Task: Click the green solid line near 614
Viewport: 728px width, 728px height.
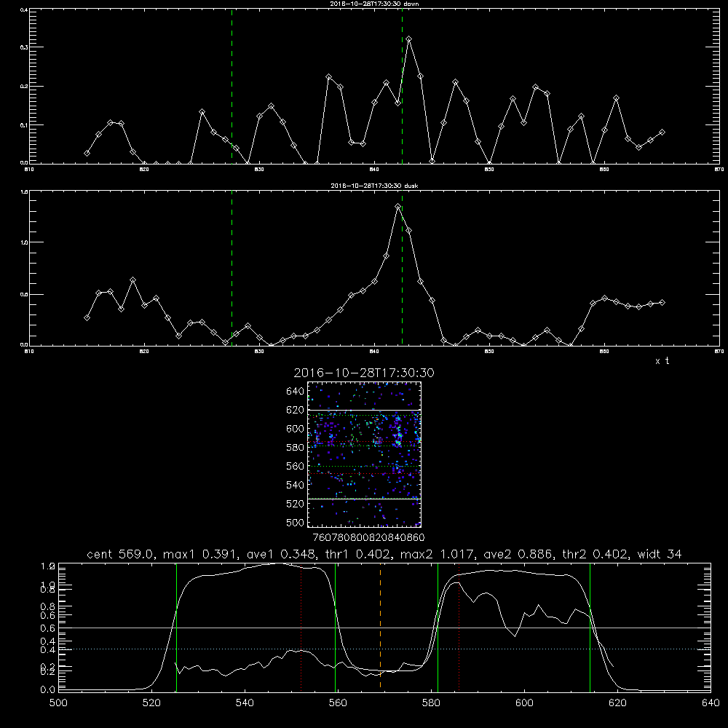Action: pyautogui.click(x=590, y=627)
